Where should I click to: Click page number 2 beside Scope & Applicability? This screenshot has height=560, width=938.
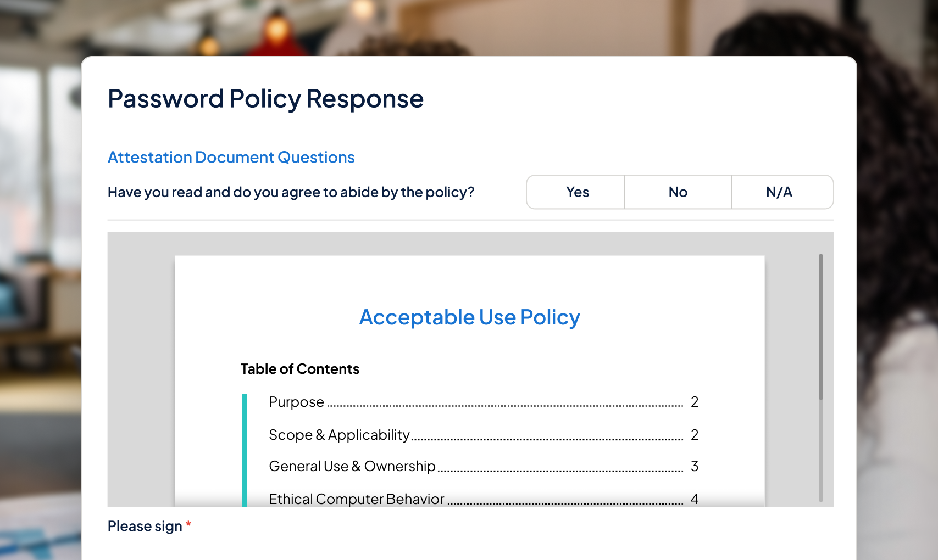[695, 435]
